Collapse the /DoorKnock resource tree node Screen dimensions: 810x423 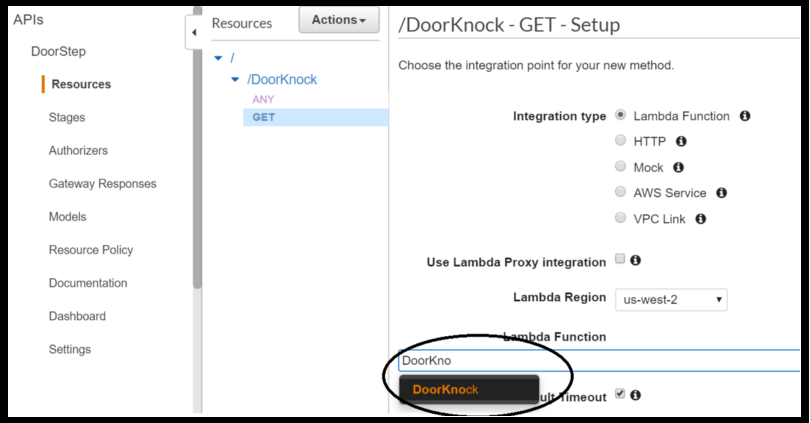tap(235, 79)
